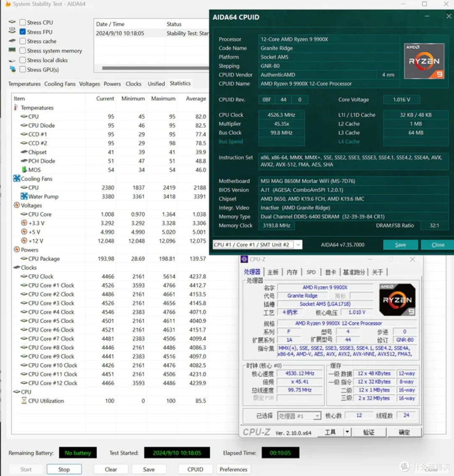Enable Stress system memory checkbox

(x=22, y=51)
